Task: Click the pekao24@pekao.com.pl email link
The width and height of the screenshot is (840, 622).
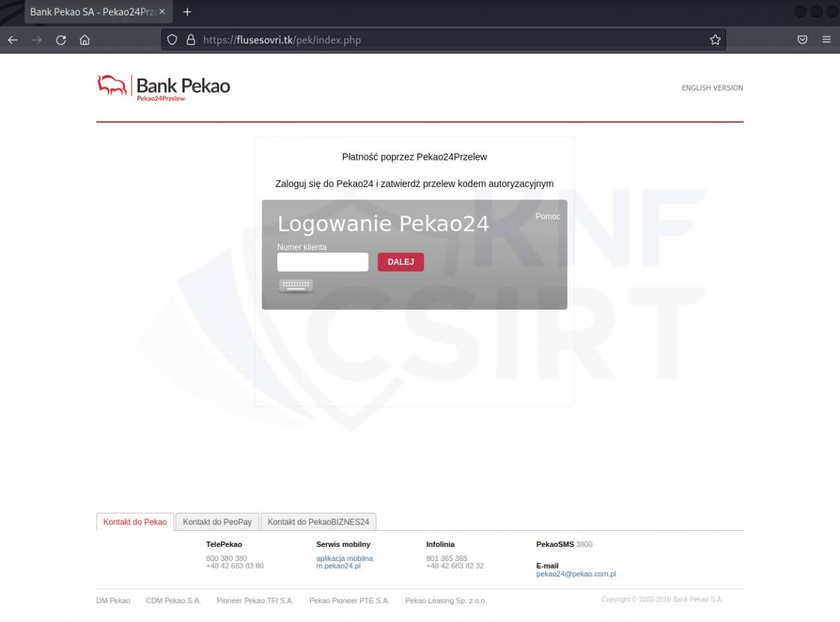Action: pyautogui.click(x=576, y=574)
